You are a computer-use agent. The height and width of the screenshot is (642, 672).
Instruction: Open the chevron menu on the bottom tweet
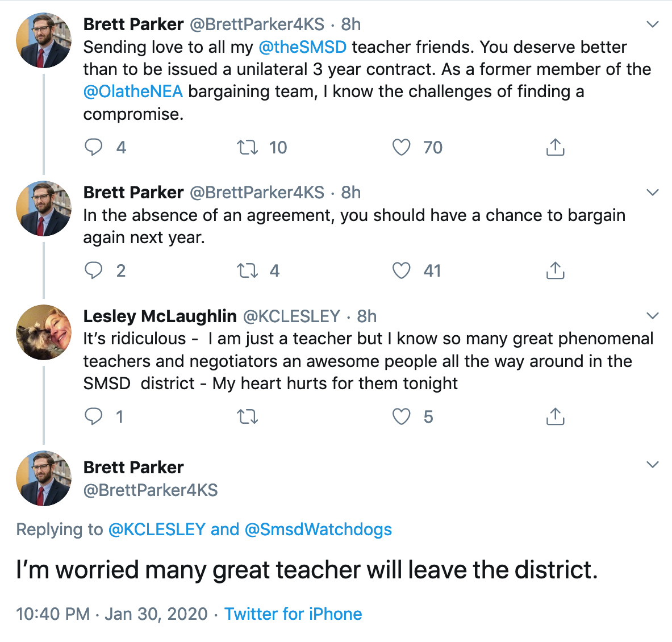pos(653,465)
